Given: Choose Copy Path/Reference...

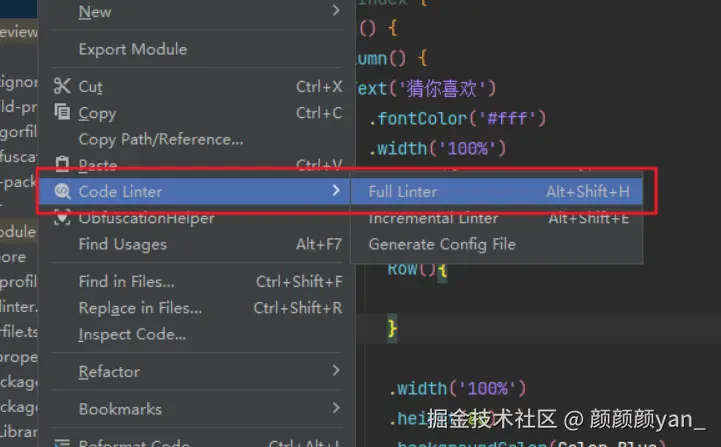Looking at the screenshot, I should (197, 139).
